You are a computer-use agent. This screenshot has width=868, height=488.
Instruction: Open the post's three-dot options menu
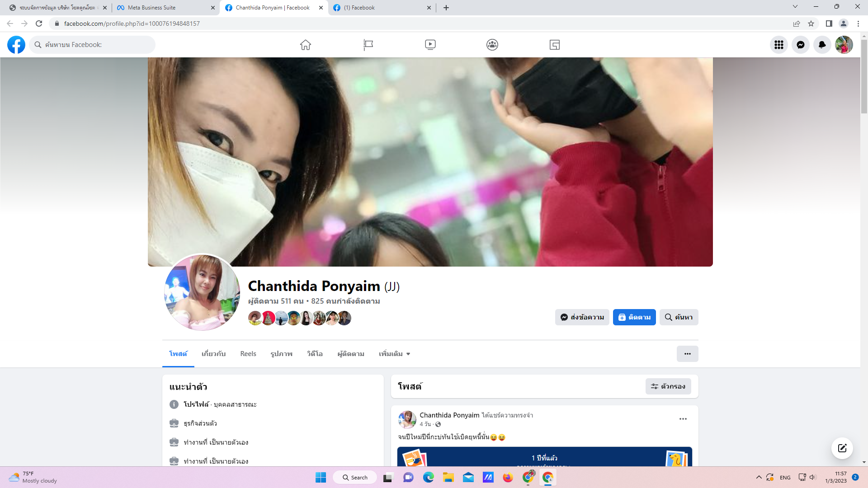[x=683, y=419]
